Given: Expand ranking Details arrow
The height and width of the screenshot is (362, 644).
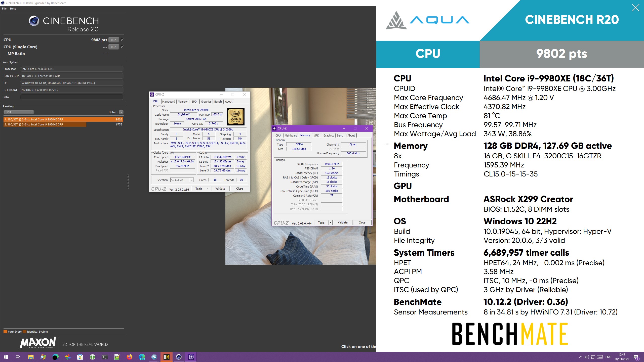Looking at the screenshot, I should [121, 112].
